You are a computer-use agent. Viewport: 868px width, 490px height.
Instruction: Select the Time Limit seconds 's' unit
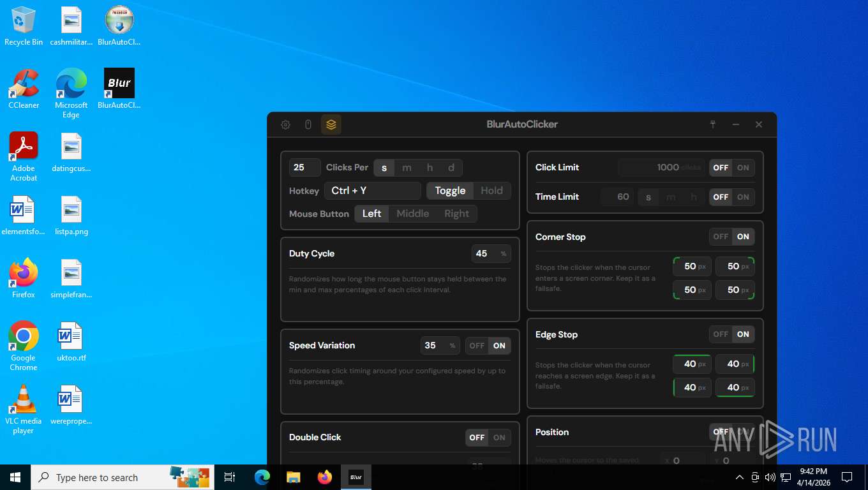[648, 197]
